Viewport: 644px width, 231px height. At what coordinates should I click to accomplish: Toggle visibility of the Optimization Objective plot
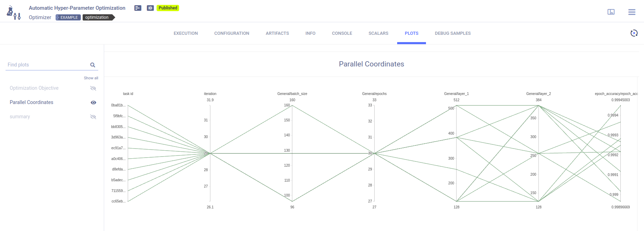(93, 88)
